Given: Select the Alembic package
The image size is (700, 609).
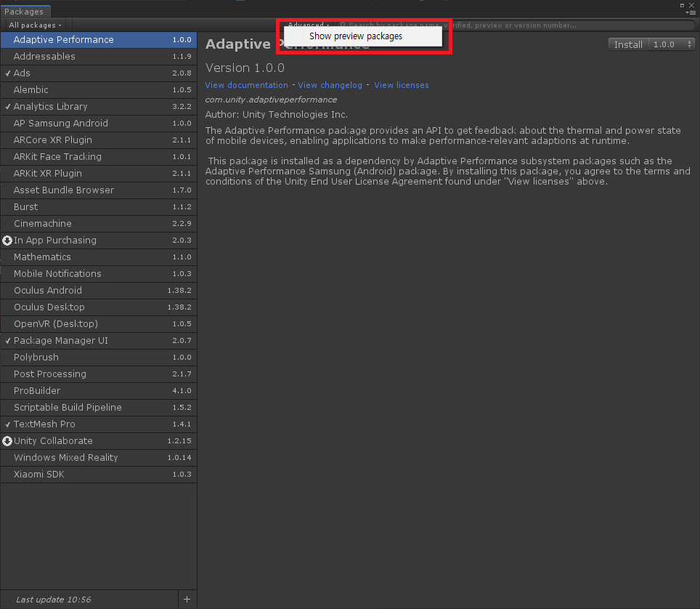Looking at the screenshot, I should [99, 90].
